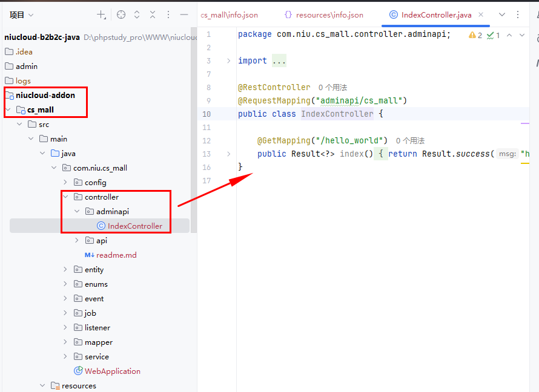Switch to resources\info.json tab
Viewport: 539px width, 392px height.
point(324,15)
